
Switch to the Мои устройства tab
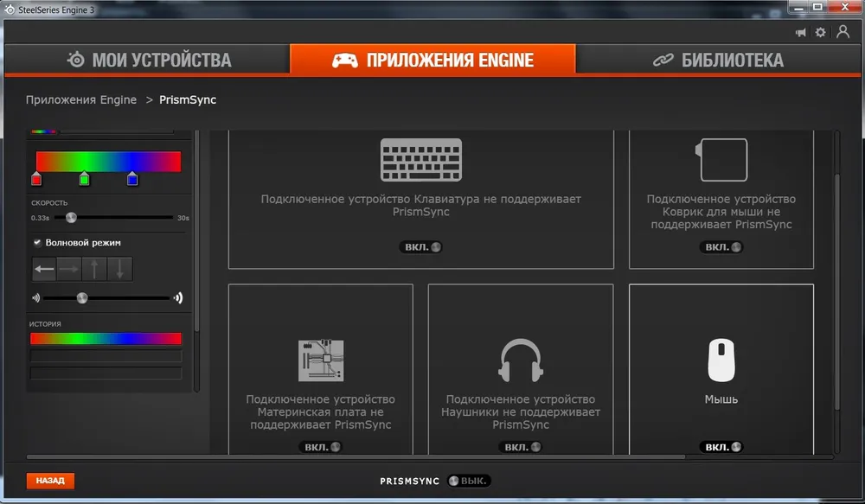[x=147, y=60]
